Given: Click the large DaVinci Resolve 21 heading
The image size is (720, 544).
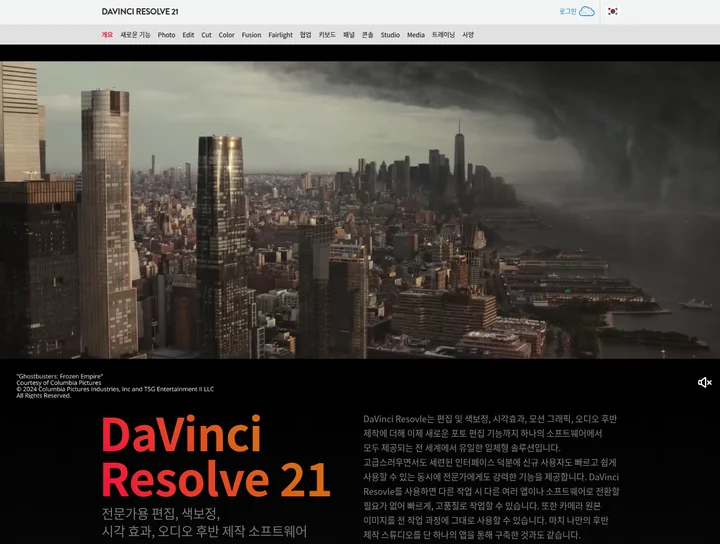Looking at the screenshot, I should point(216,456).
